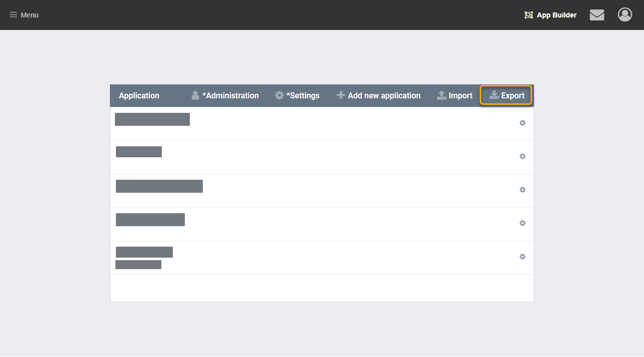
Task: Click the user profile avatar icon
Action: [x=625, y=14]
